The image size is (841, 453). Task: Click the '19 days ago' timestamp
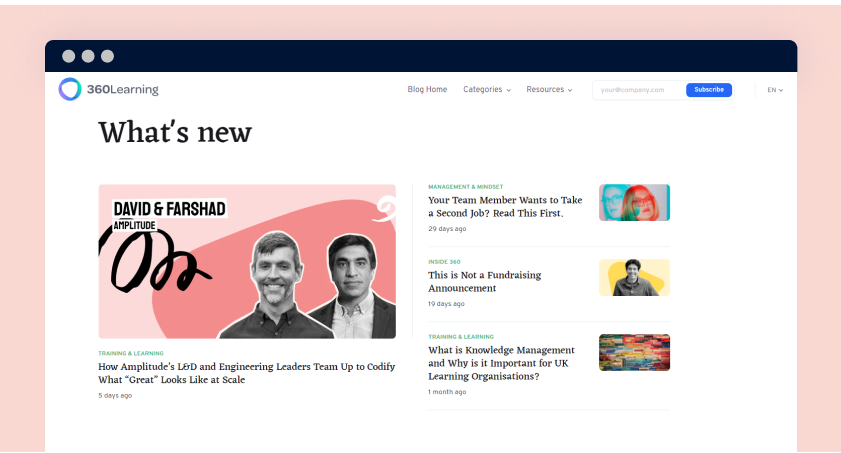coord(446,304)
